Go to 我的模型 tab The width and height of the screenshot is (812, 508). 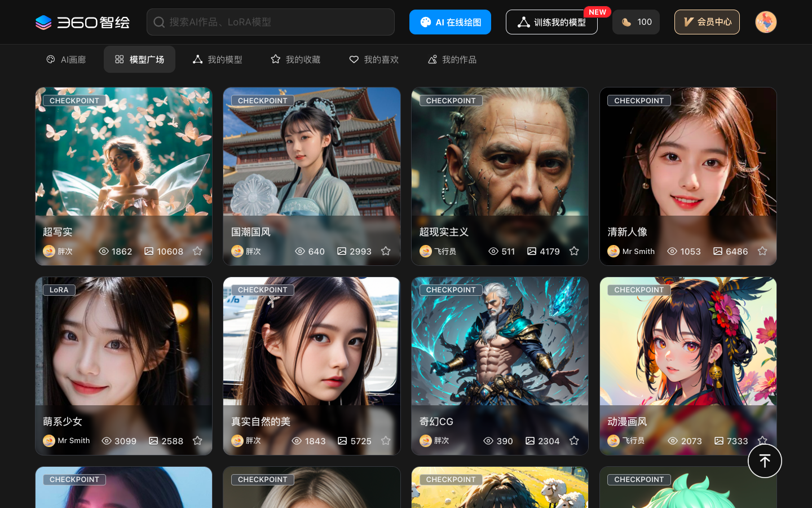pyautogui.click(x=218, y=59)
